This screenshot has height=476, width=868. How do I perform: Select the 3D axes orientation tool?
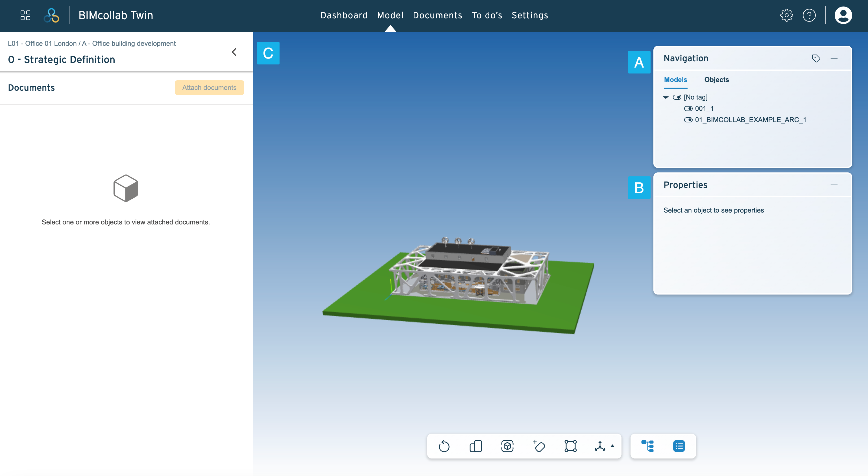click(600, 446)
